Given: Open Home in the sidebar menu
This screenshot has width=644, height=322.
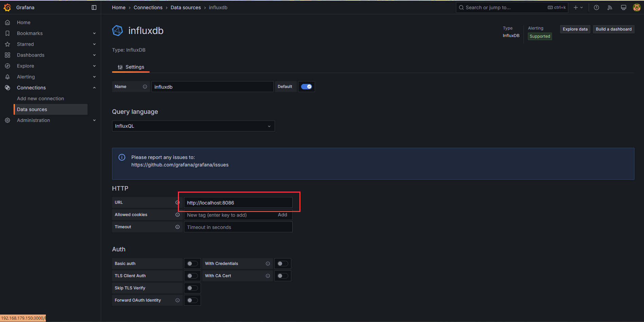Looking at the screenshot, I should (x=24, y=22).
